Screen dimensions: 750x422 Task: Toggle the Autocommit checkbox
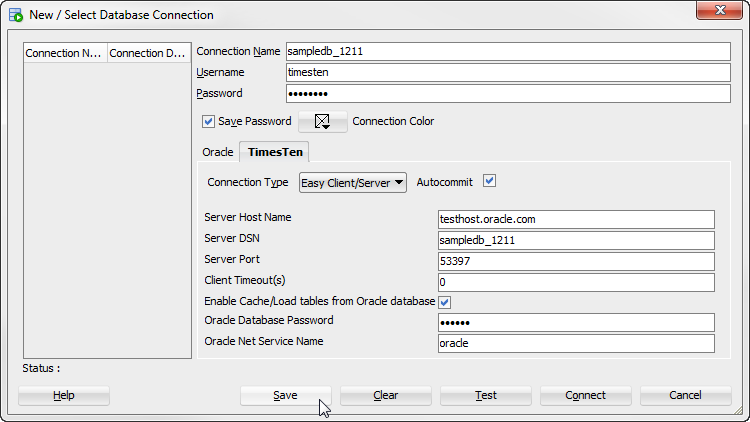pyautogui.click(x=489, y=181)
